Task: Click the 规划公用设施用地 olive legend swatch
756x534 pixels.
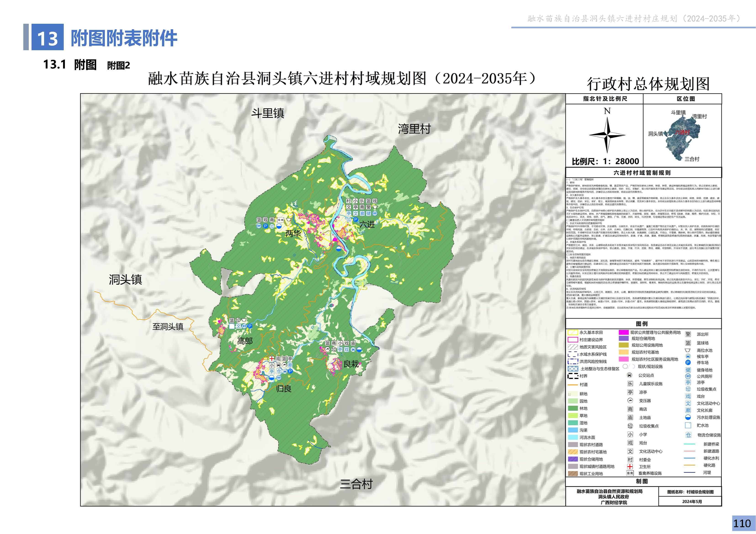Action: point(624,345)
